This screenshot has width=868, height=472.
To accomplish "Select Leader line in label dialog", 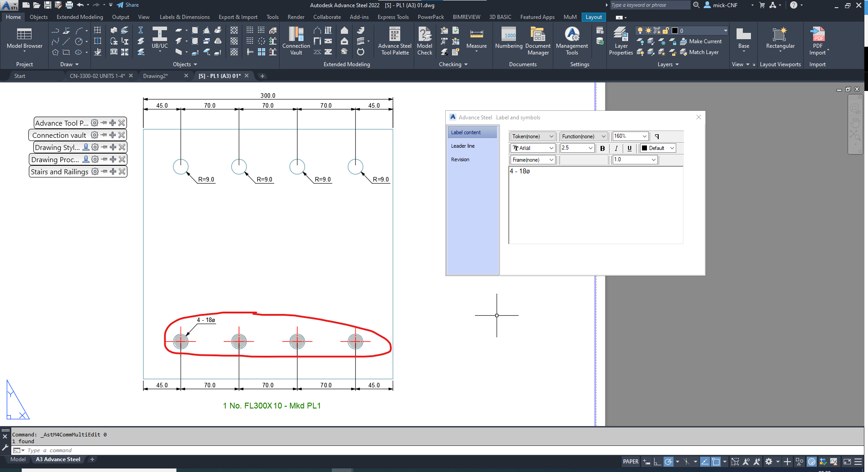I will click(x=463, y=146).
